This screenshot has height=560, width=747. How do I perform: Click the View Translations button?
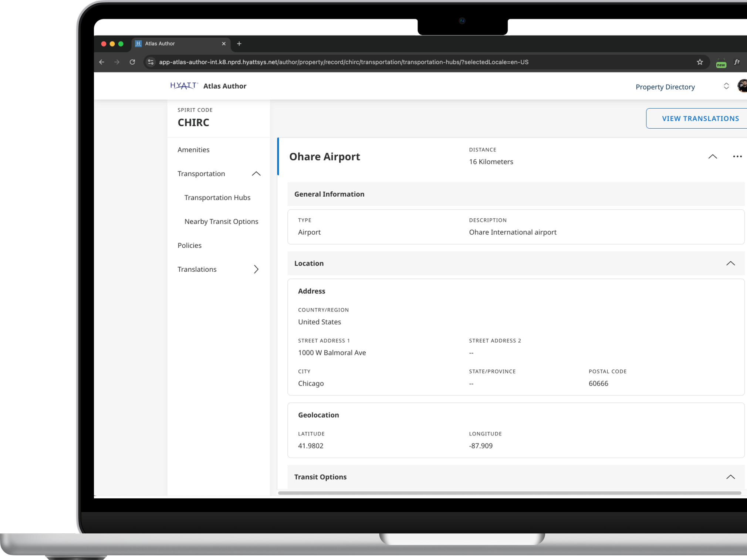coord(700,119)
